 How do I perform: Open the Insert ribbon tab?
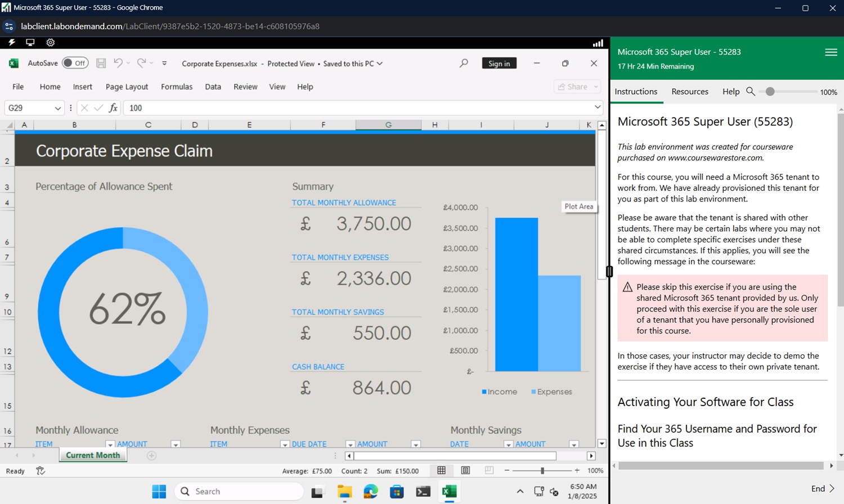coord(82,87)
